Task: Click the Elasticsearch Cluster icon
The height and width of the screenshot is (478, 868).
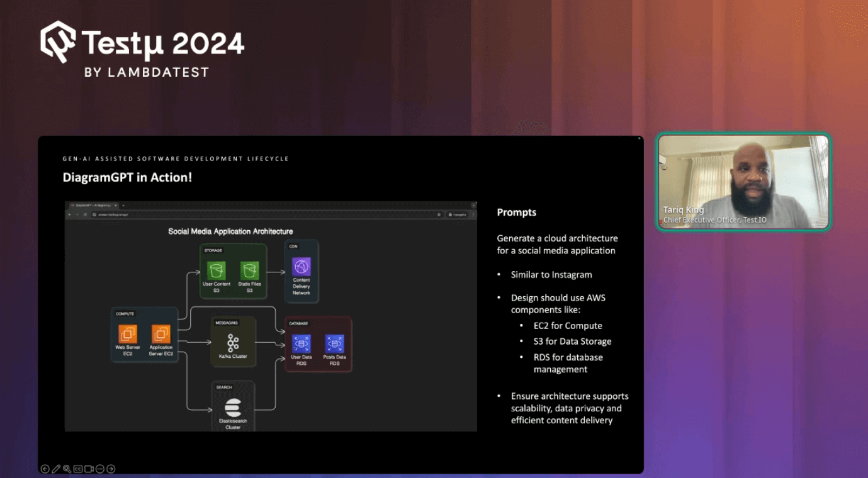Action: coord(233,407)
